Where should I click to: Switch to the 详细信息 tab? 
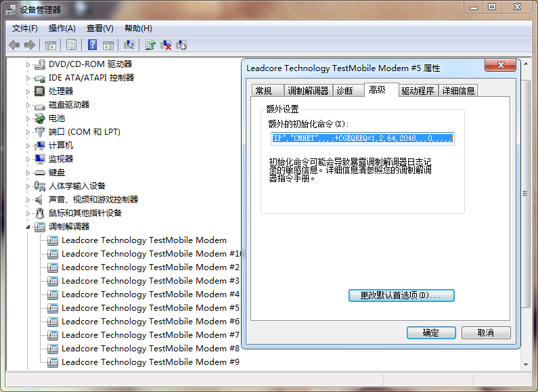(x=458, y=91)
